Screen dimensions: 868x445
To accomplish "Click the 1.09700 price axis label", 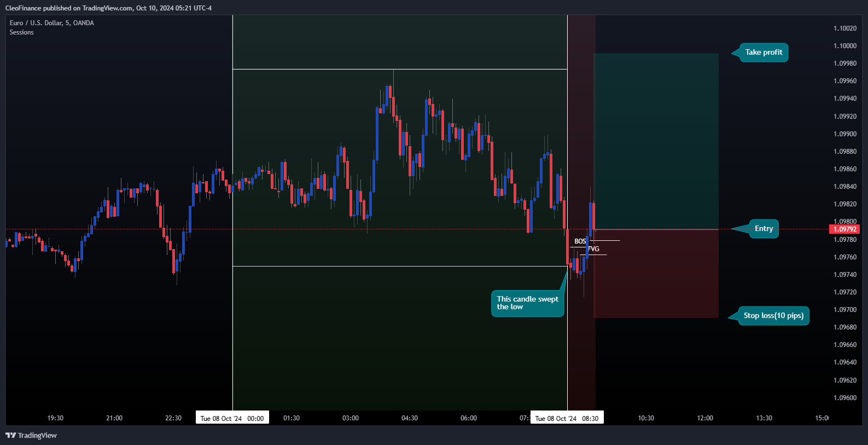I will pos(845,310).
